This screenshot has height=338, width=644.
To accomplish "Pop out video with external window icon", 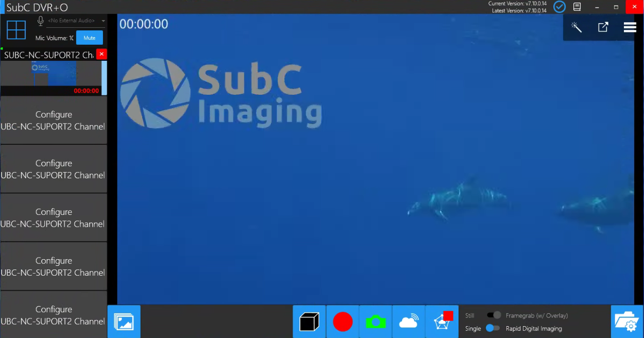I will [603, 27].
